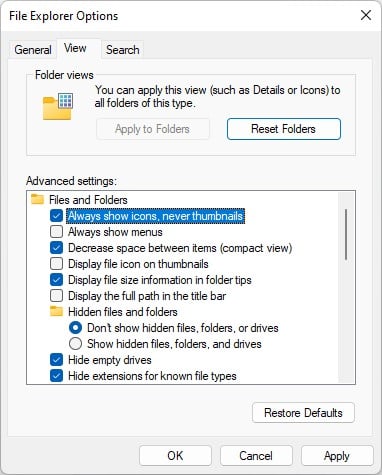Open the Search tab
Viewport: 382px width, 475px height.
coord(123,50)
